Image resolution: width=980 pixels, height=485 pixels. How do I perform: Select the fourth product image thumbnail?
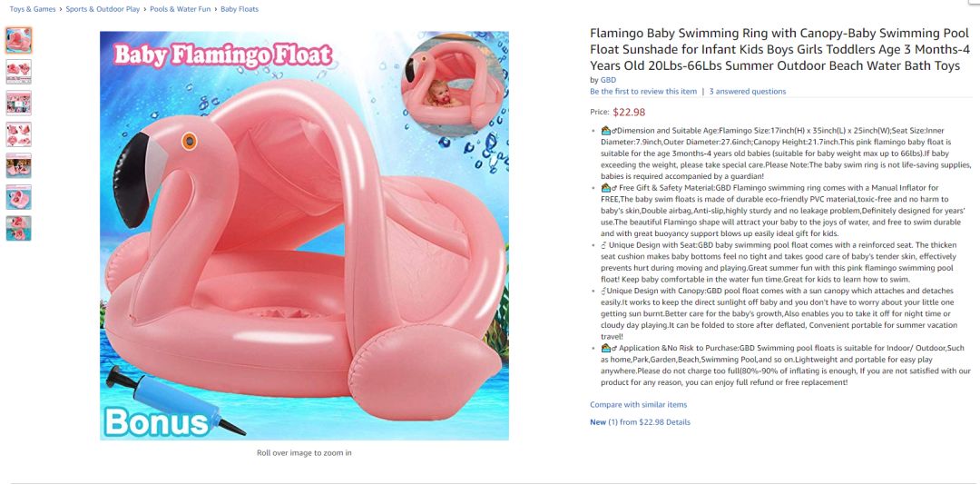coord(19,134)
